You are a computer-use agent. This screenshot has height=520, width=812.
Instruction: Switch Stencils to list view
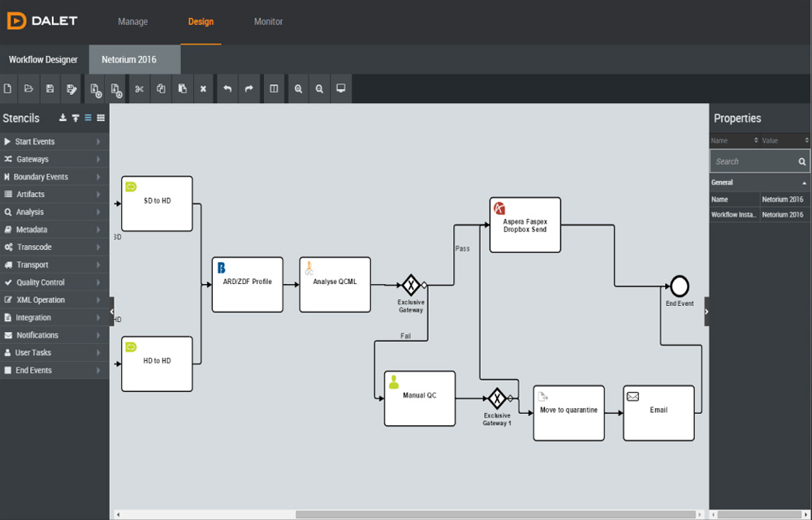88,118
